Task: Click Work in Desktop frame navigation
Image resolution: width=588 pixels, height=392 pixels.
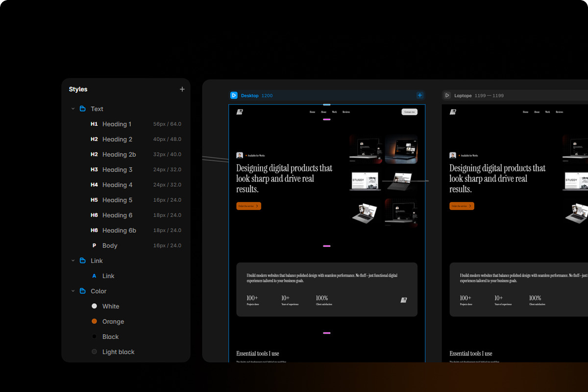Action: (x=334, y=112)
